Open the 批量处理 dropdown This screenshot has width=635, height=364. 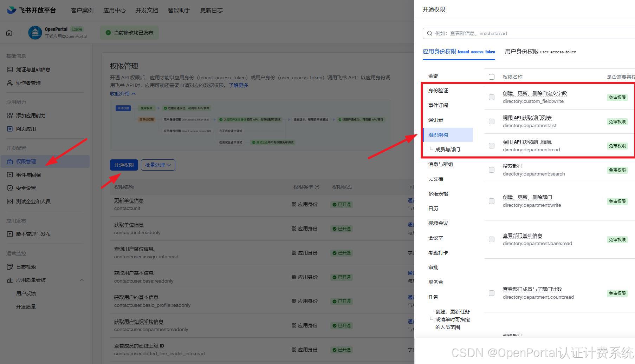[158, 165]
